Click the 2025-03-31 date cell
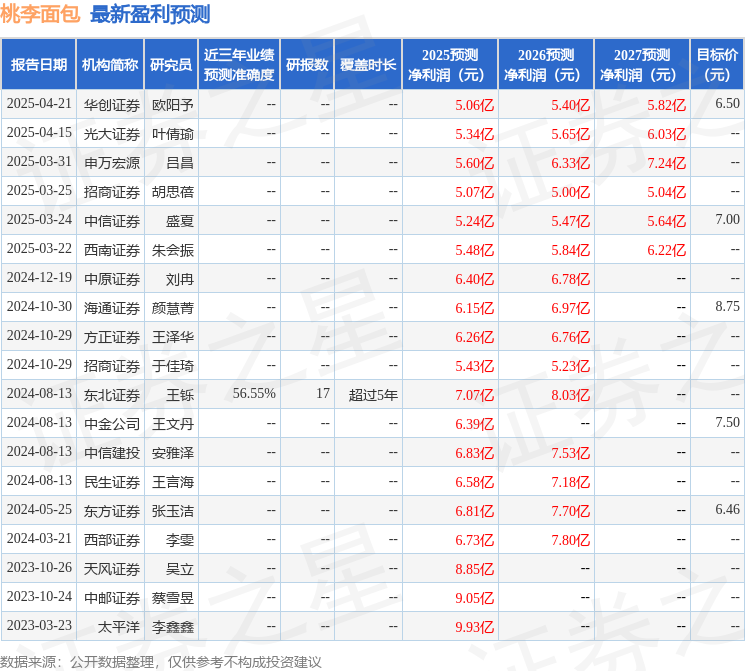Viewport: 745px width, 671px height. pyautogui.click(x=39, y=162)
